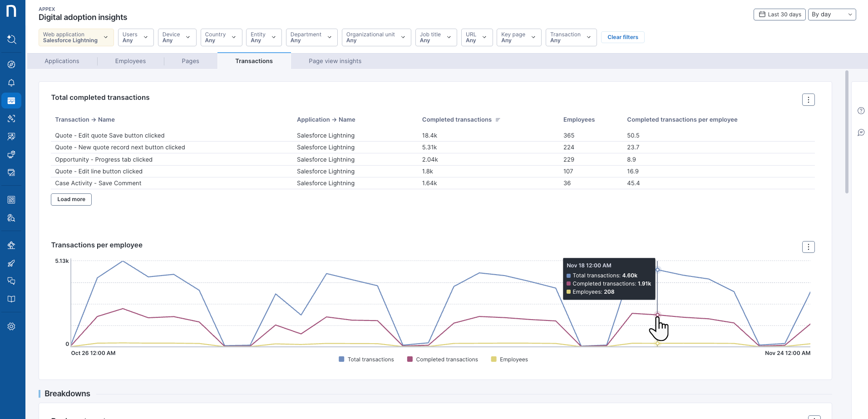868x419 pixels.
Task: Open the settings gear in sidebar
Action: pos(12,326)
